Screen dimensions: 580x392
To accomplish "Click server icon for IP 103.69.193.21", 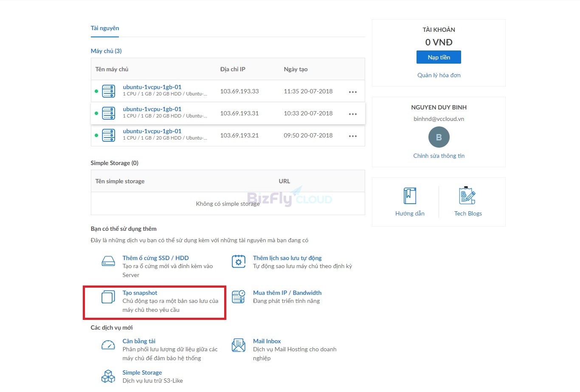I will [x=109, y=135].
